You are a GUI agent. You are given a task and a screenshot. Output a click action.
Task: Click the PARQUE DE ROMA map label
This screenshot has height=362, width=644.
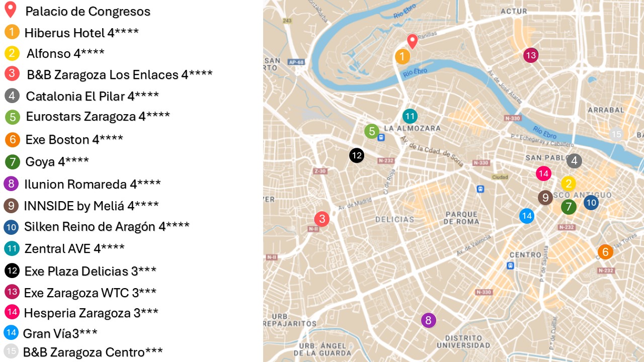pos(461,218)
